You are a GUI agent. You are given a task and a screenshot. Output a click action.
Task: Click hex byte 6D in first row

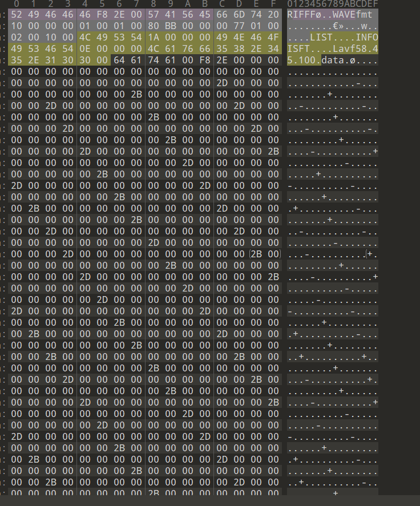pos(239,14)
